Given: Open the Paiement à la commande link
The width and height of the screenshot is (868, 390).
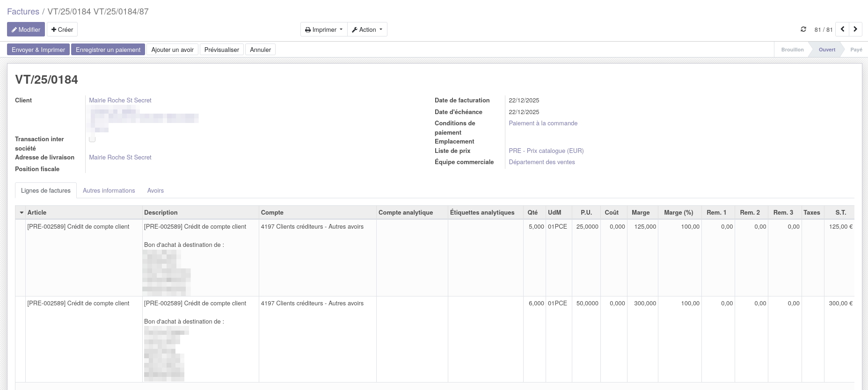Looking at the screenshot, I should tap(543, 123).
